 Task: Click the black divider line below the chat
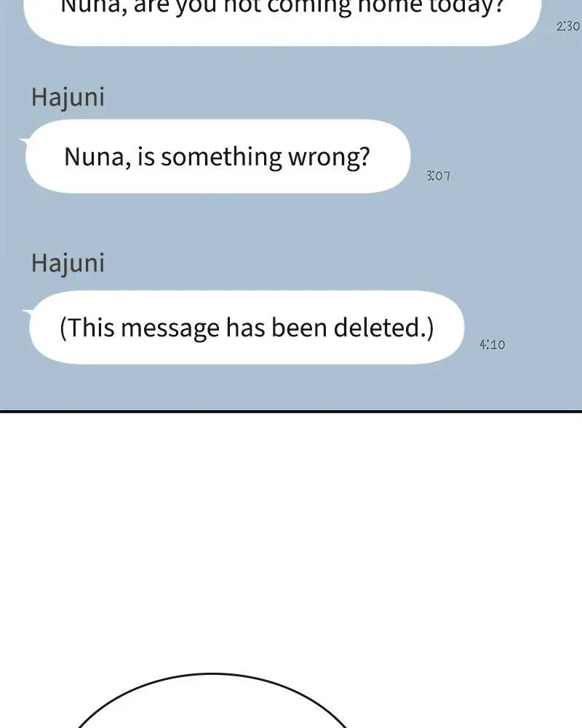291,411
